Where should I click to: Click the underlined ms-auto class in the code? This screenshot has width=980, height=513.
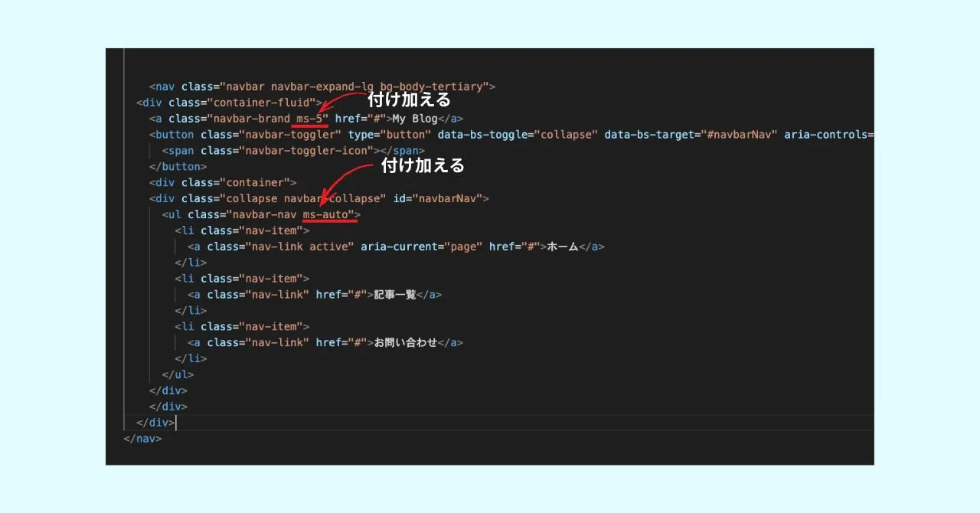[329, 215]
